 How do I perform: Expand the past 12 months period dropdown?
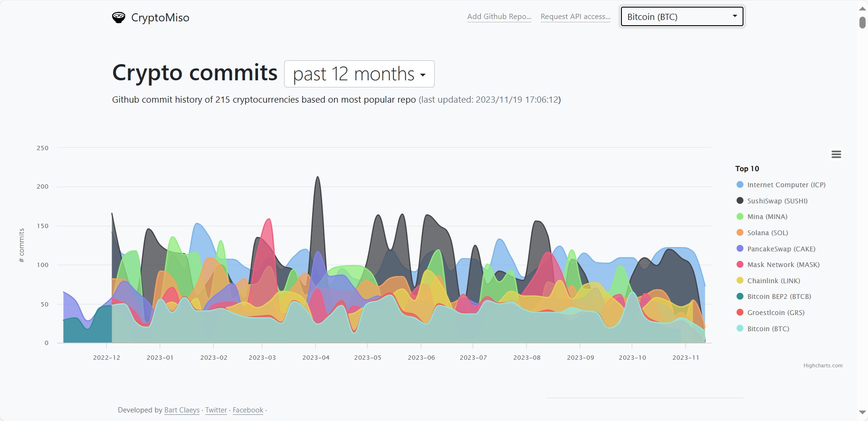point(359,74)
